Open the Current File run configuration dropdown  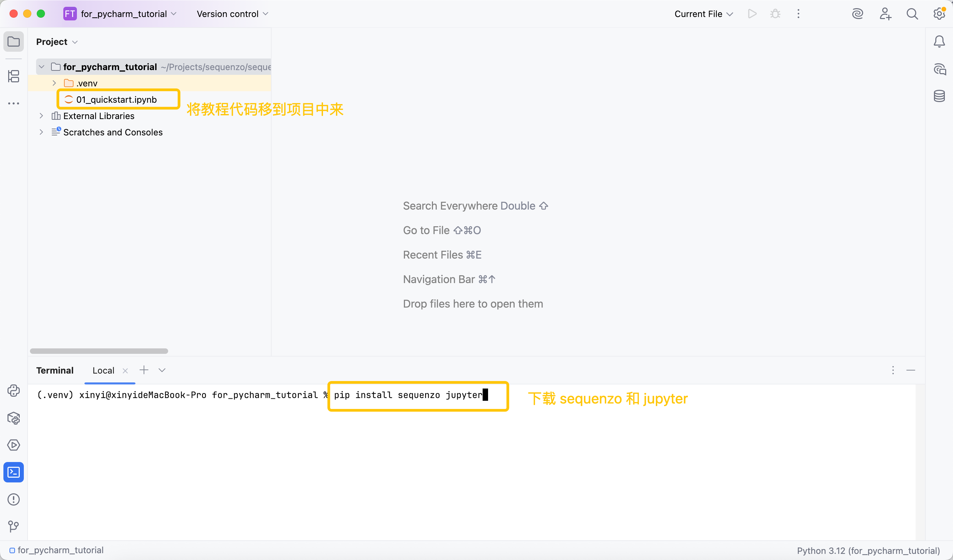coord(704,14)
